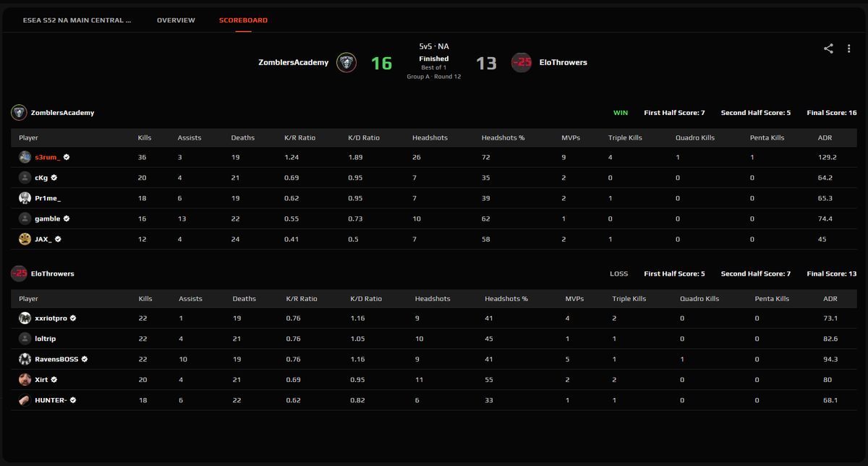Screen dimensions: 868x466
Task: Click verified badge next to gamble
Action: pyautogui.click(x=67, y=219)
